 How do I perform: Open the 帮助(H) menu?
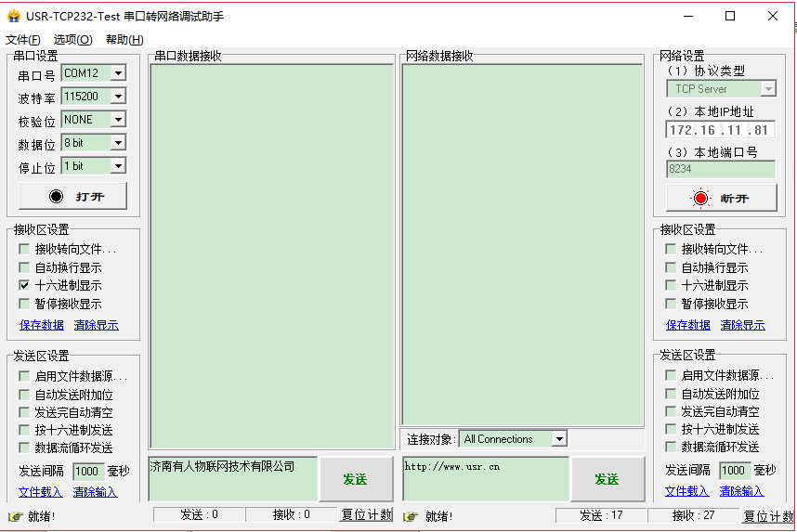click(x=124, y=39)
